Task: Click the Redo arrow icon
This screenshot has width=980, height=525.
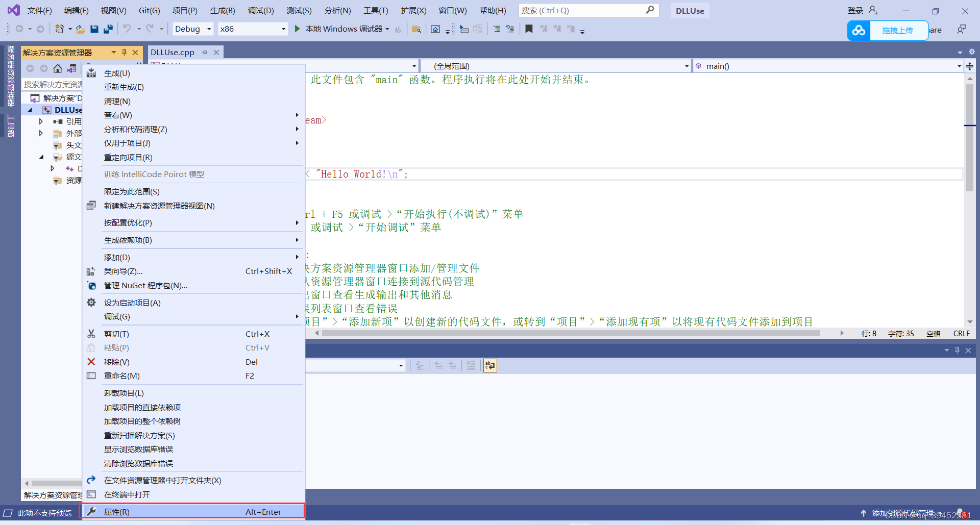Action: [150, 29]
